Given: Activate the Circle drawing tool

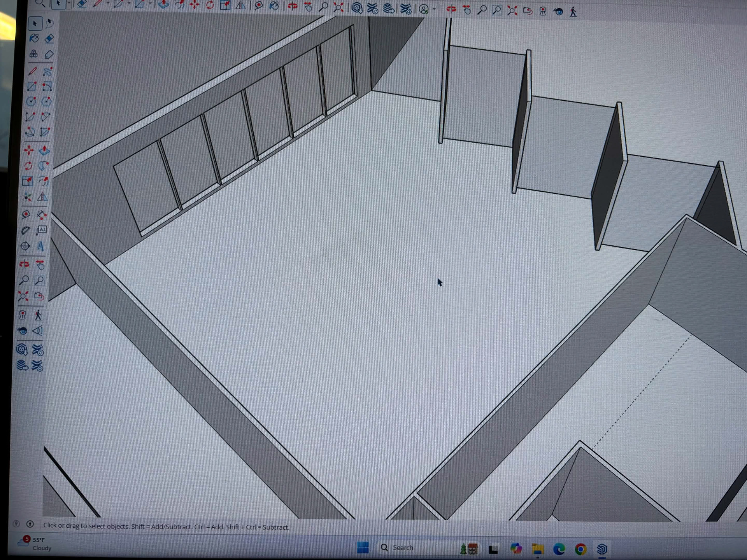Looking at the screenshot, I should [31, 101].
